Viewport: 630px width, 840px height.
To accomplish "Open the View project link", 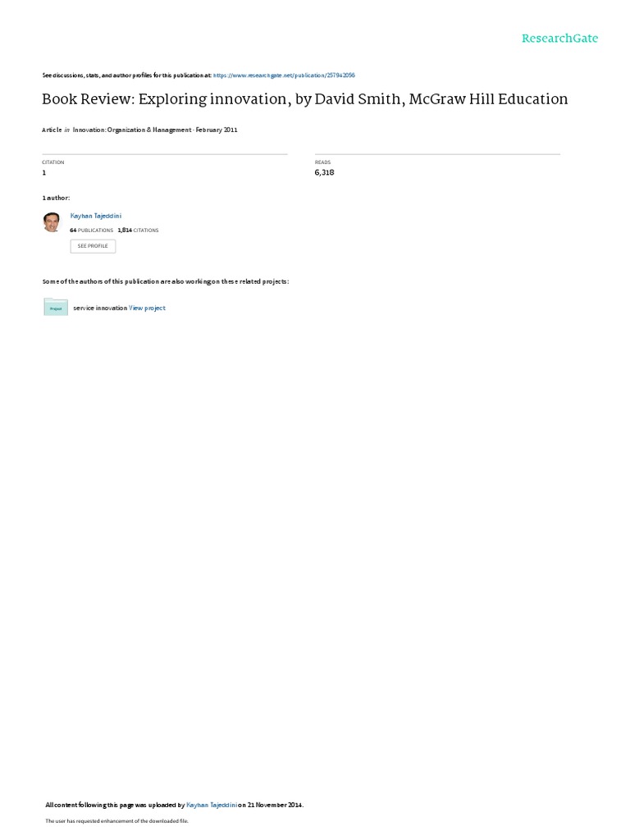I will pos(147,308).
